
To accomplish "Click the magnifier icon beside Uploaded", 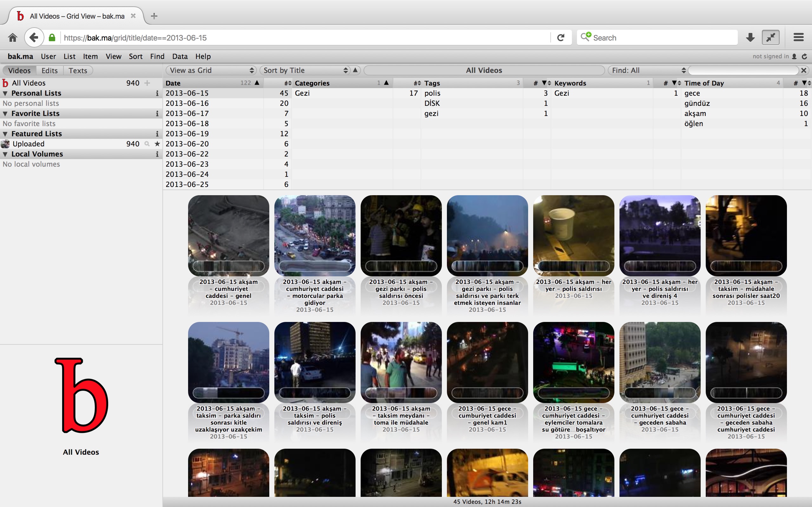I will pyautogui.click(x=147, y=144).
